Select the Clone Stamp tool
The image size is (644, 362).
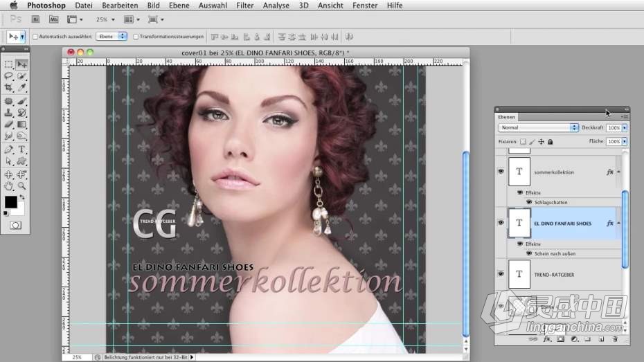8,112
